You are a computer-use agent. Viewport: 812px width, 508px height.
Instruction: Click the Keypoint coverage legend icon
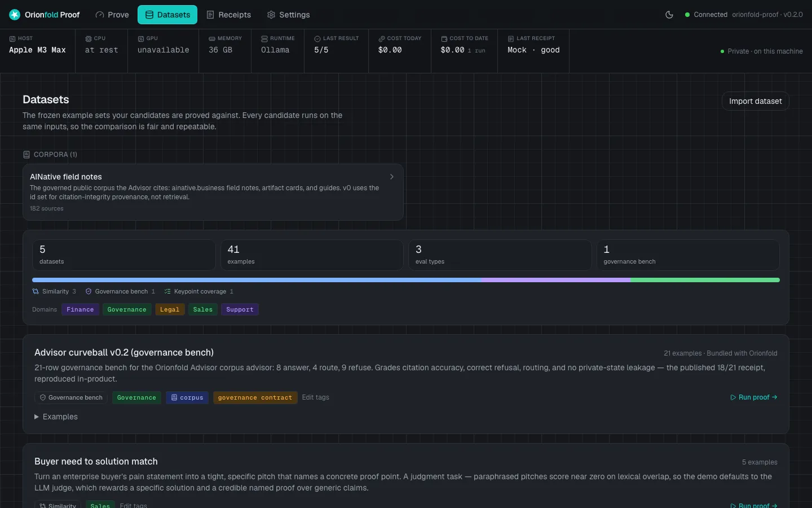[x=167, y=291]
